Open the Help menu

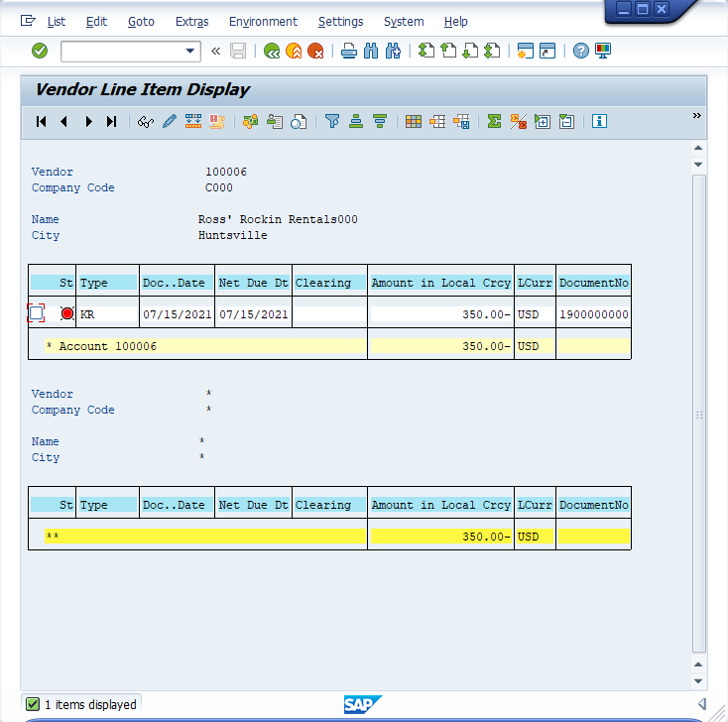coord(456,22)
